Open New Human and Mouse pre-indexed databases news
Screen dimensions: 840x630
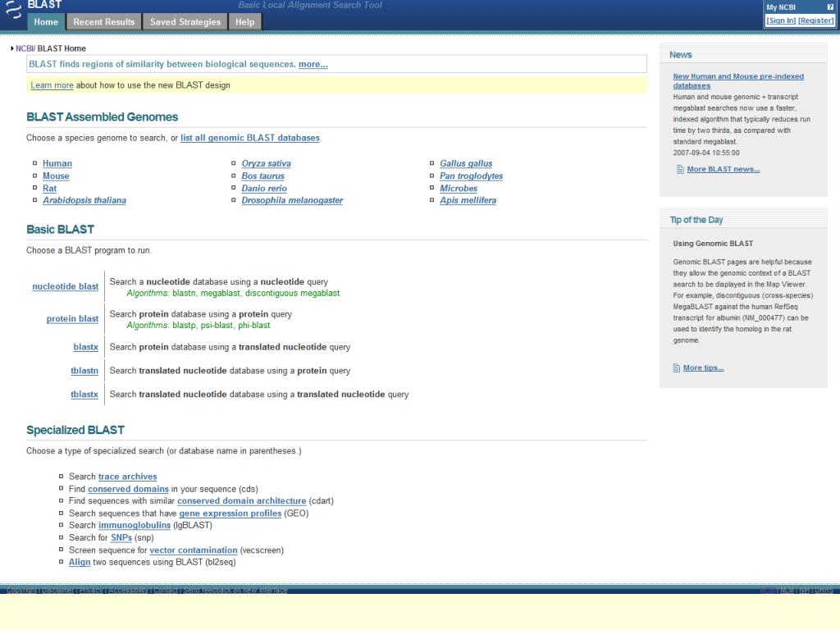click(738, 81)
